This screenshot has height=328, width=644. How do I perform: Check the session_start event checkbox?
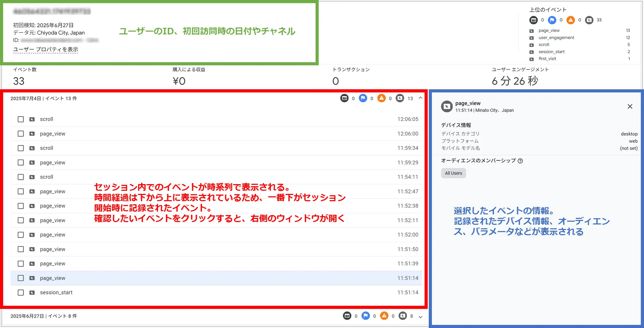(x=21, y=292)
